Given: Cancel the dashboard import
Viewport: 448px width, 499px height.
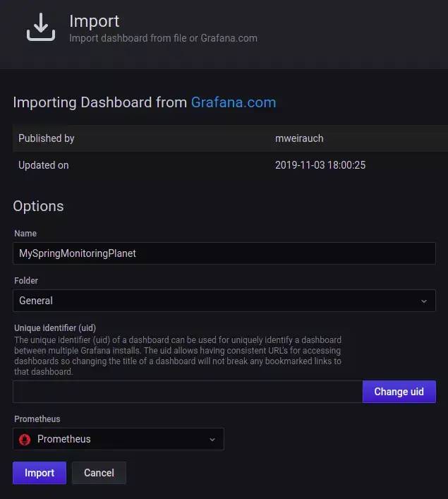Looking at the screenshot, I should [x=99, y=473].
